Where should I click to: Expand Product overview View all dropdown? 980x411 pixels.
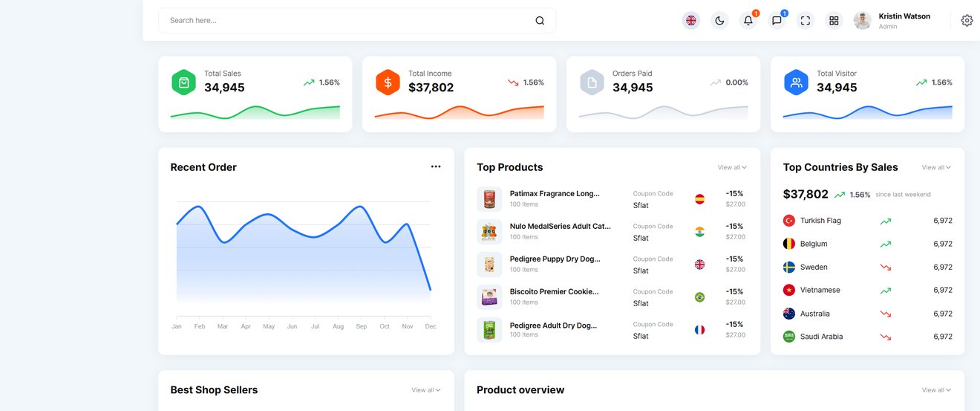[936, 389]
